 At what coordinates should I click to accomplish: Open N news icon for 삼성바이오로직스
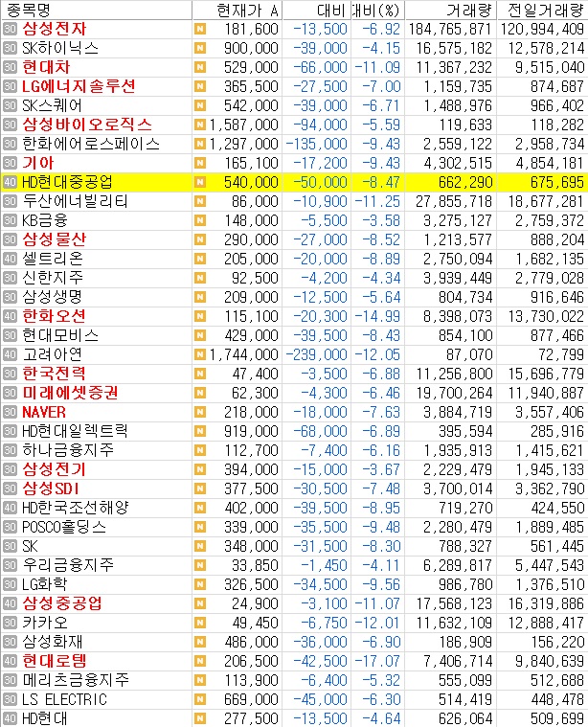click(x=200, y=125)
